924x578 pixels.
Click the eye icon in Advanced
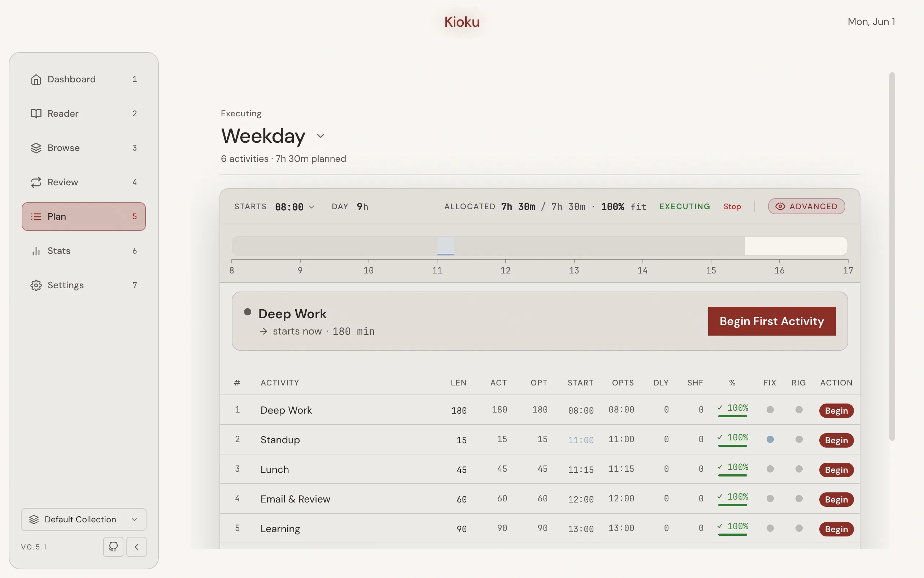pyautogui.click(x=780, y=206)
